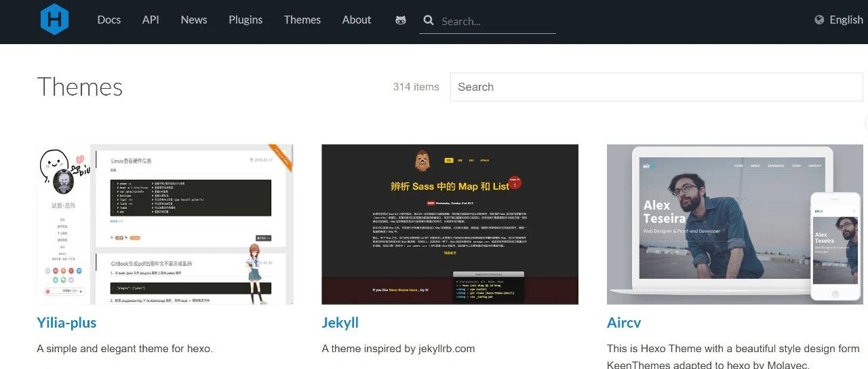Open the English language selector
Image resolution: width=868 pixels, height=369 pixels.
tap(846, 20)
